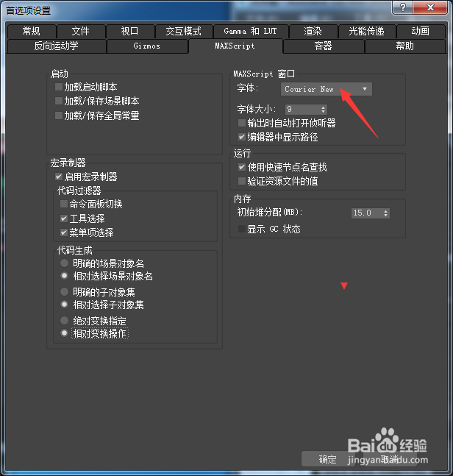453x476 pixels.
Task: Click the 字体大小 value field
Action: click(x=302, y=110)
